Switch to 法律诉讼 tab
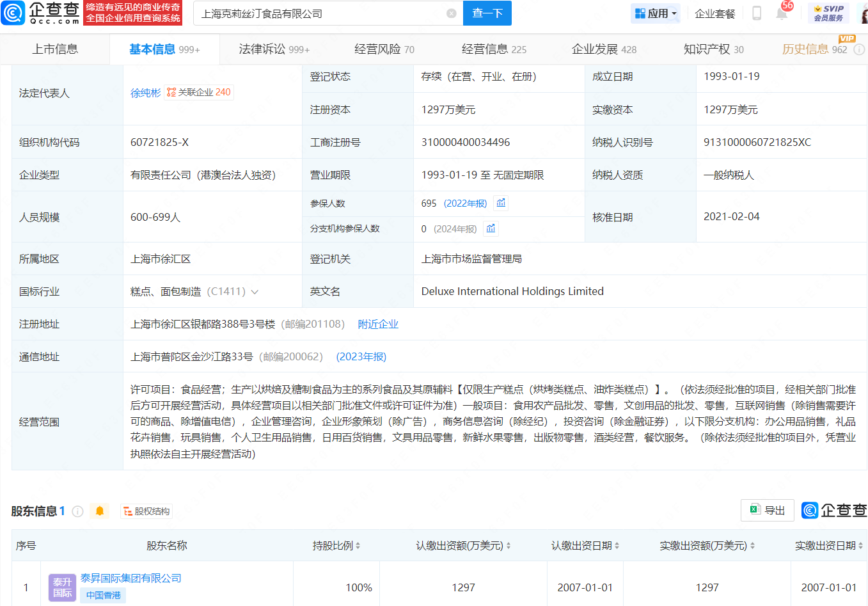Viewport: 868px width, 606px height. pos(274,49)
